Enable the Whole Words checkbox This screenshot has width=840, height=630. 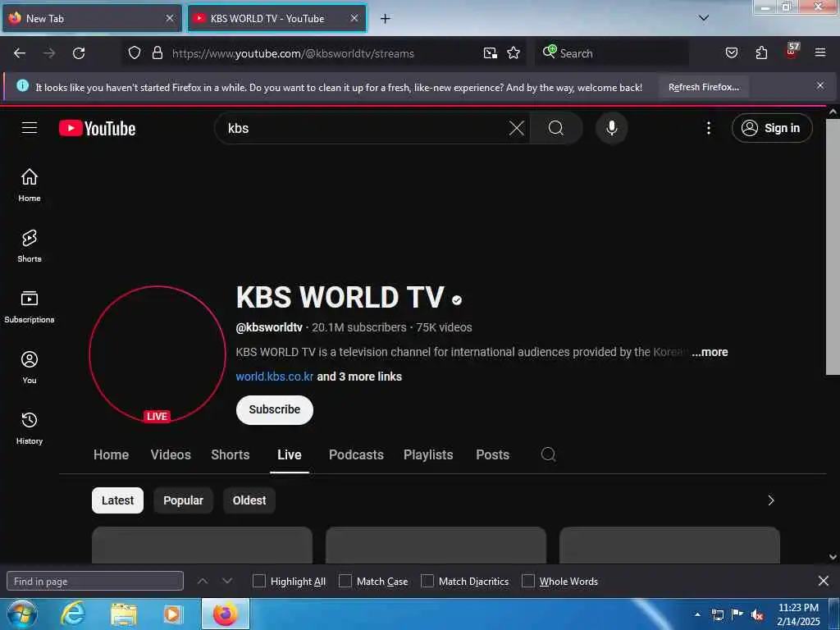pyautogui.click(x=528, y=581)
